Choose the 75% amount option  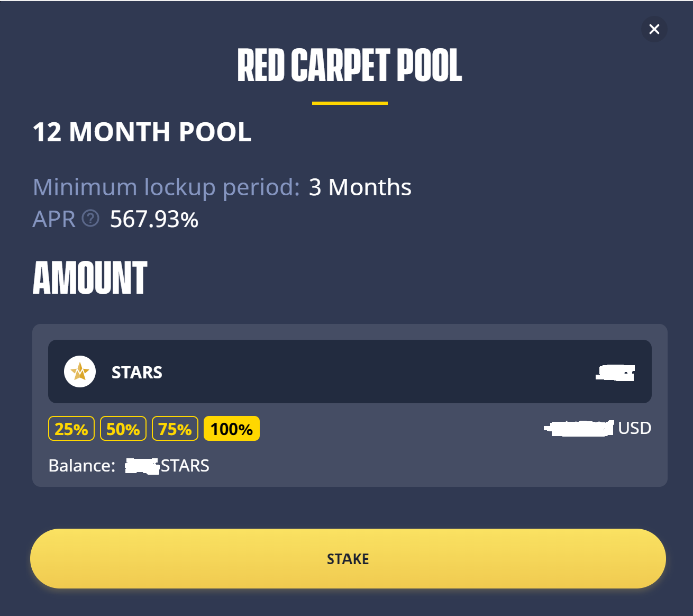pos(175,429)
